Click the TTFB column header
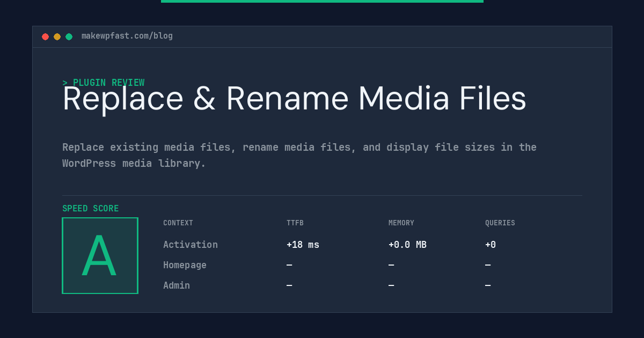644x338 pixels. [x=295, y=223]
